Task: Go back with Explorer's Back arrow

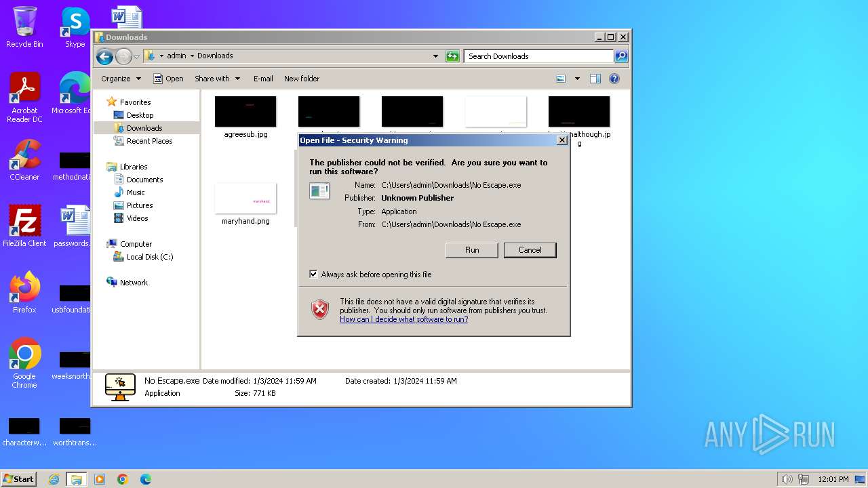Action: [104, 56]
